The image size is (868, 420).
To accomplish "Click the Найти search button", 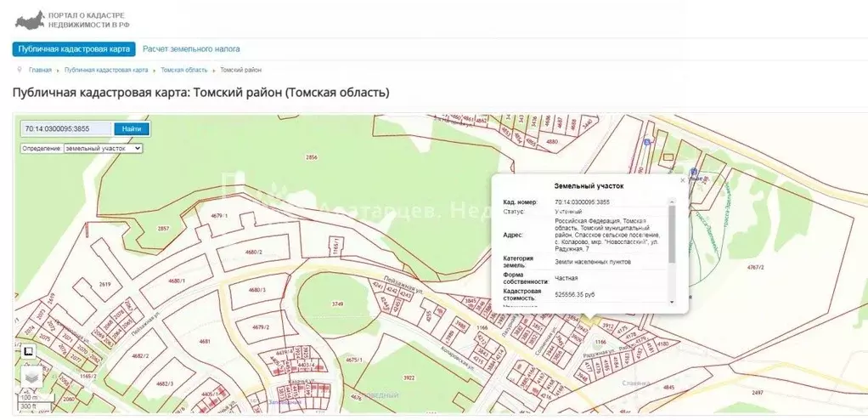I will point(132,129).
